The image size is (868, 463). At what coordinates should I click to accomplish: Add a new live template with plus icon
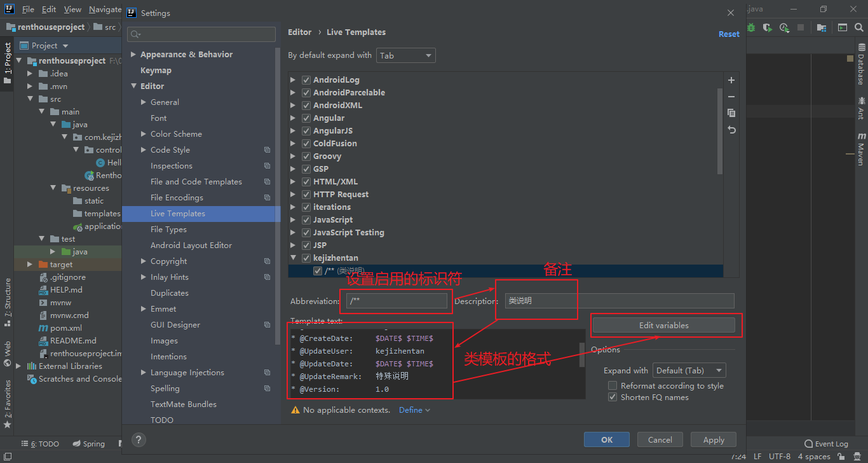coord(731,80)
